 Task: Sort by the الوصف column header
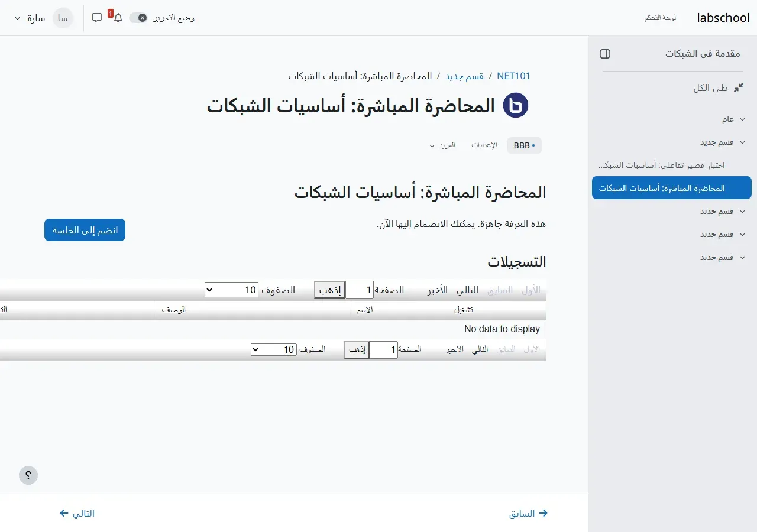coord(174,310)
